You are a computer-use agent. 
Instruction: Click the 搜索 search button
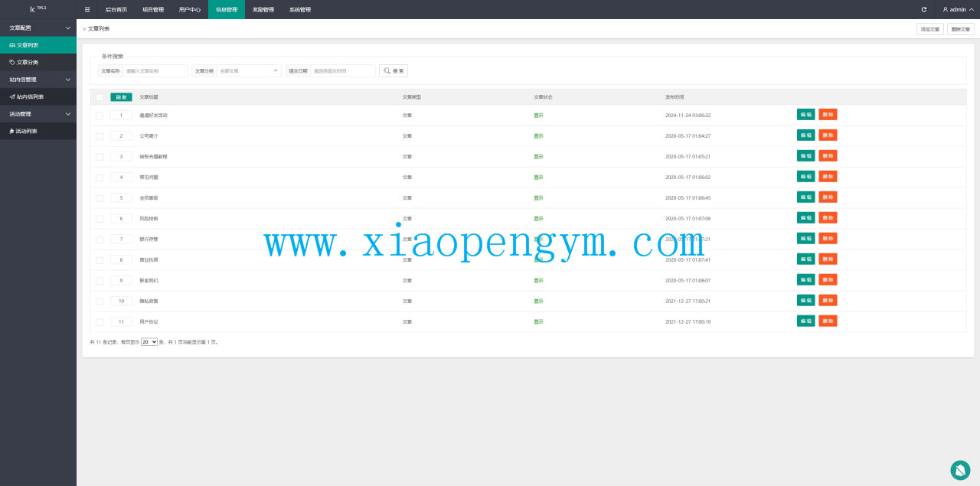pyautogui.click(x=394, y=70)
